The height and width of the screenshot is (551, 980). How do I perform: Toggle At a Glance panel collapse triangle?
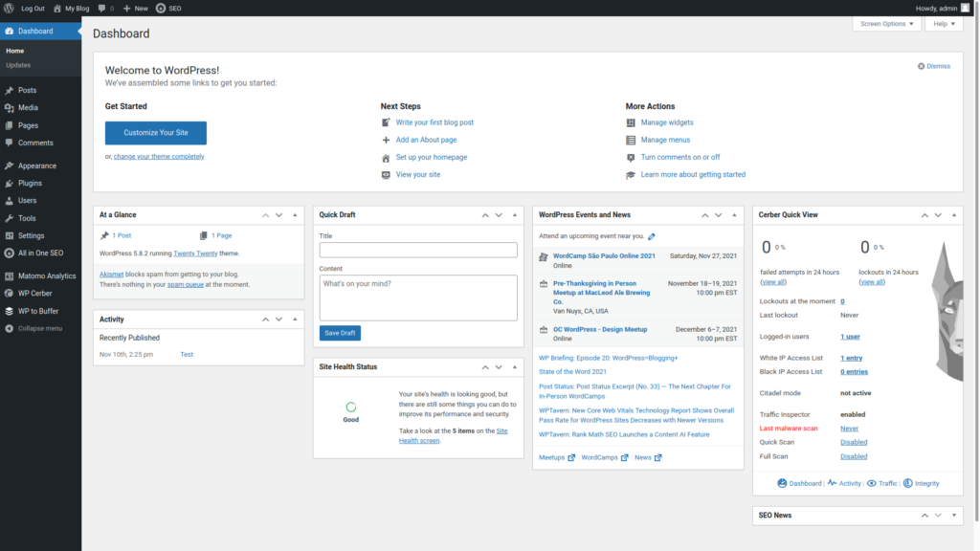coord(295,215)
